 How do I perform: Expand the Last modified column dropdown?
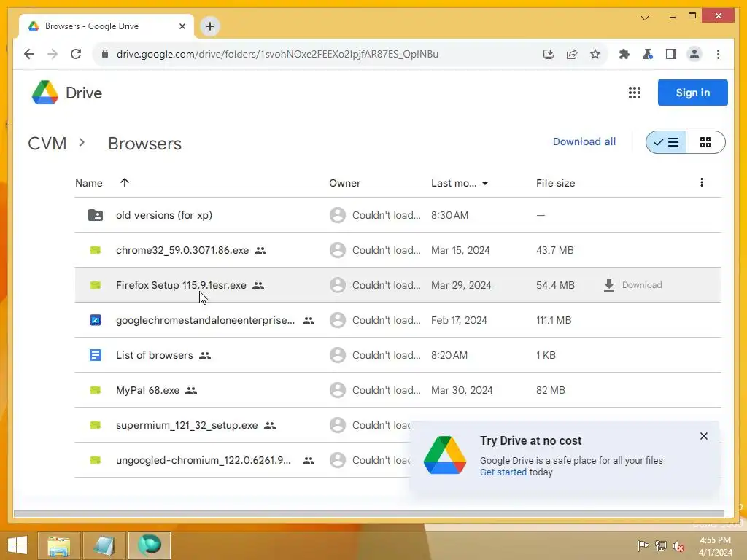[x=485, y=183]
